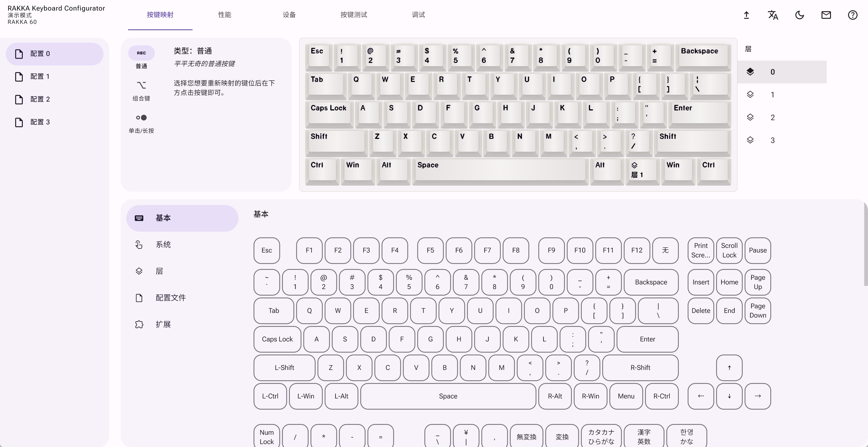Select profile 配置 2

(55, 99)
